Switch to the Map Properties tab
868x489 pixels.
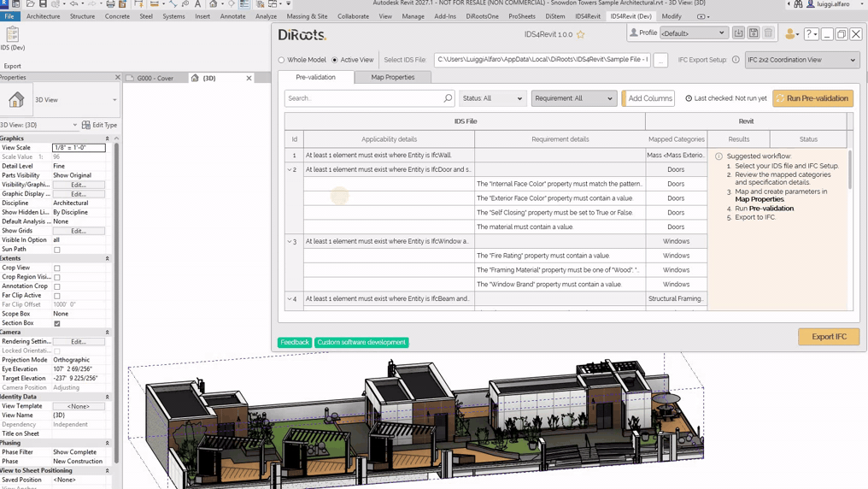click(392, 77)
